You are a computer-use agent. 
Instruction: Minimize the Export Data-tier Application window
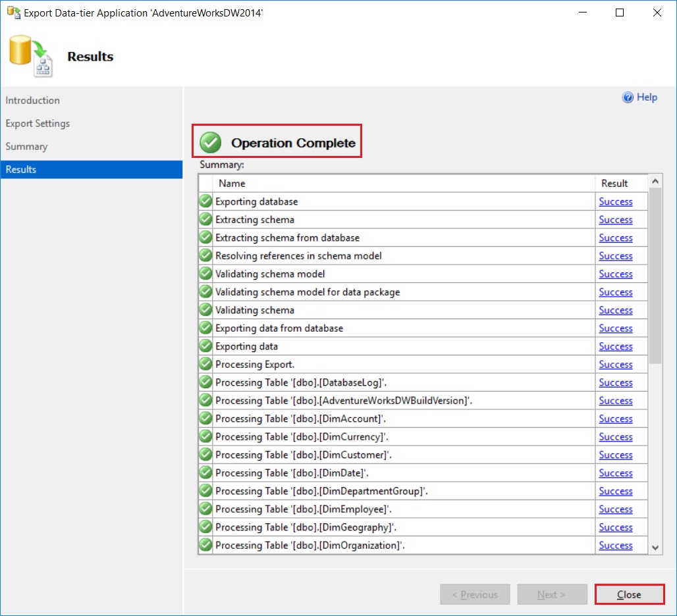(583, 13)
